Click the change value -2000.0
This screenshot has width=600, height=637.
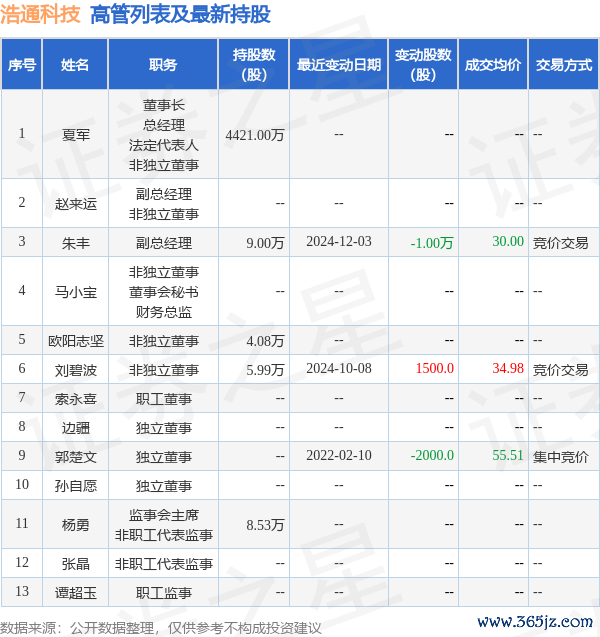point(432,455)
